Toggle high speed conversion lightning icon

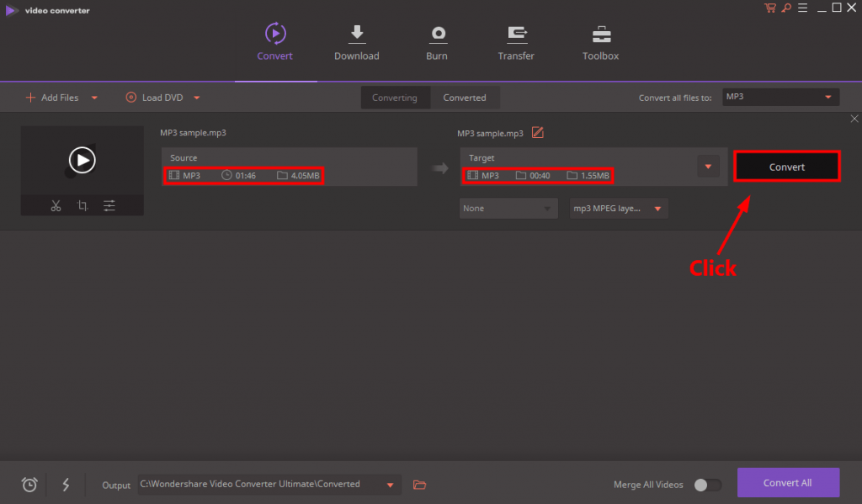[66, 484]
